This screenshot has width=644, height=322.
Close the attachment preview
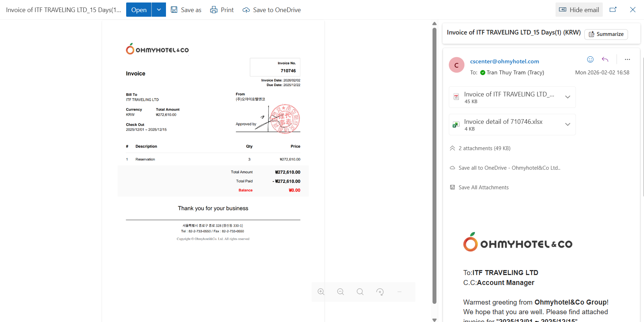click(633, 10)
